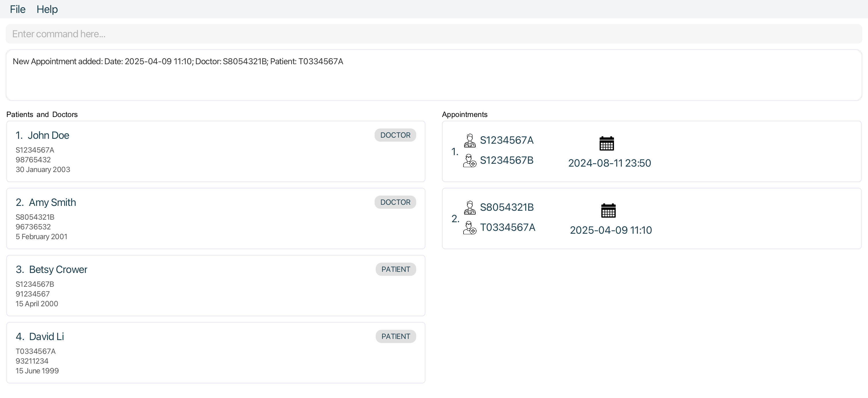Click the Appointments heading
868x398 pixels.
pos(465,114)
